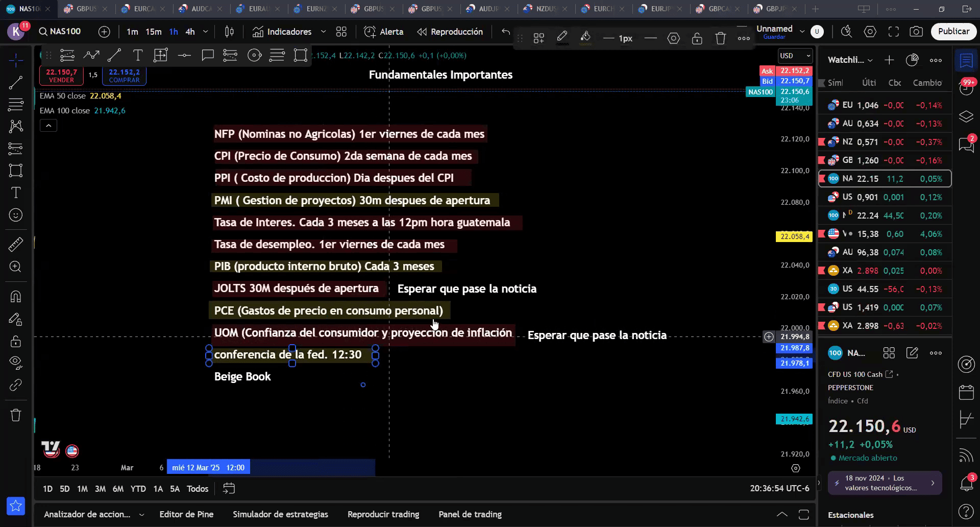
Task: Toggle the flag on the GB watchlist row
Action: [822, 160]
